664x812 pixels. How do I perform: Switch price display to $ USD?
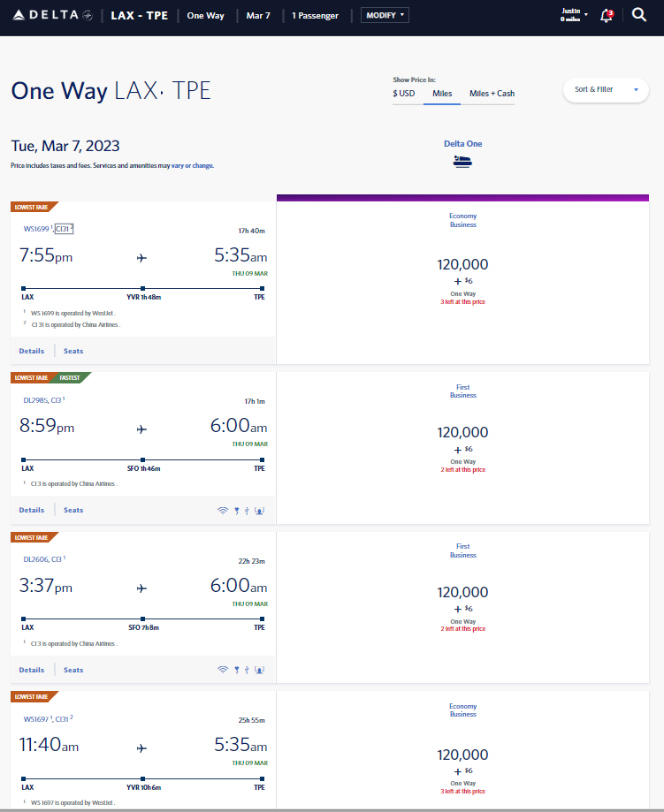tap(404, 93)
